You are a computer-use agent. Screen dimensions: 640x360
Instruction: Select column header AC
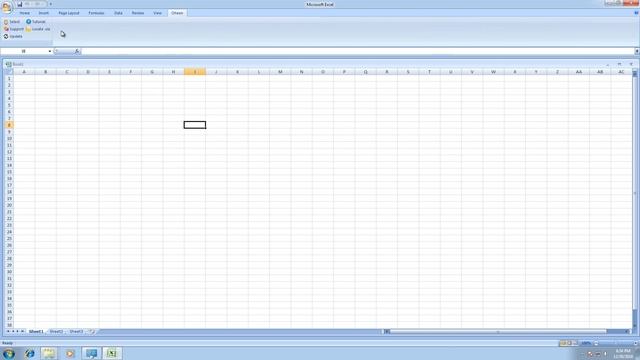tap(621, 72)
